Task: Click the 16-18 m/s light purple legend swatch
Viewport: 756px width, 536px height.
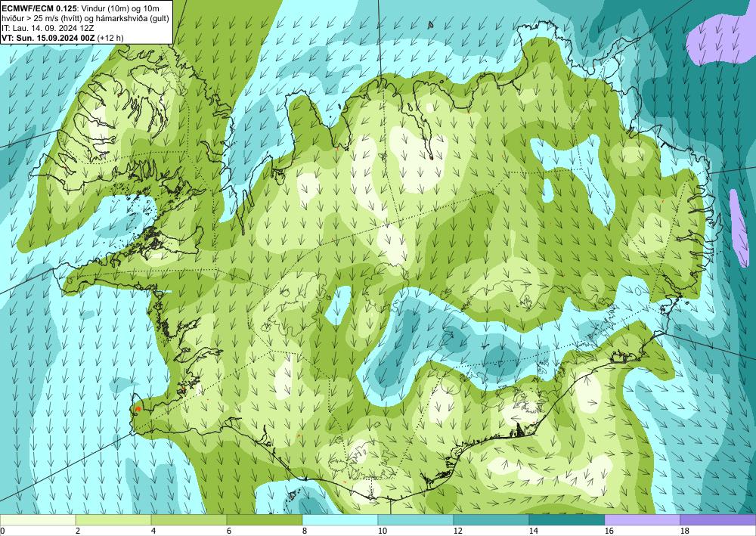Action: (642, 520)
